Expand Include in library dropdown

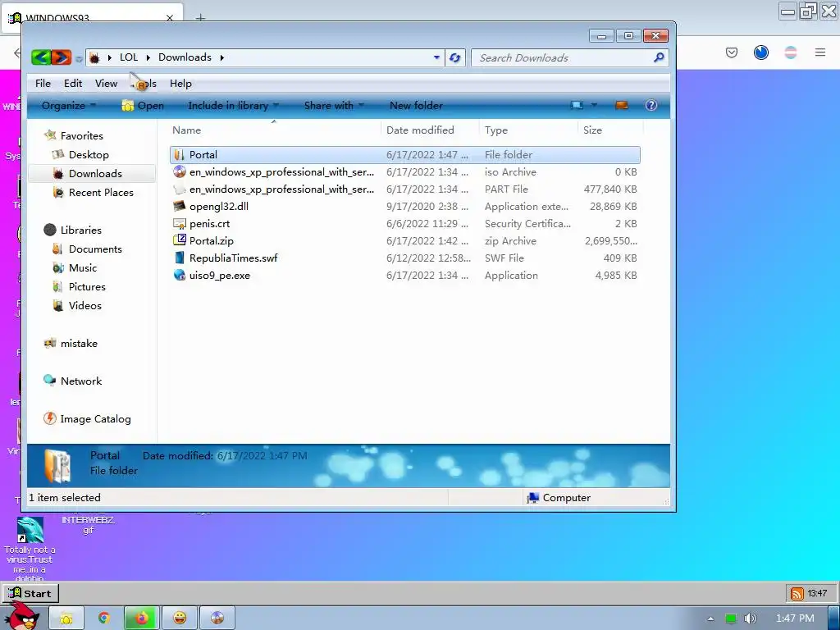233,106
